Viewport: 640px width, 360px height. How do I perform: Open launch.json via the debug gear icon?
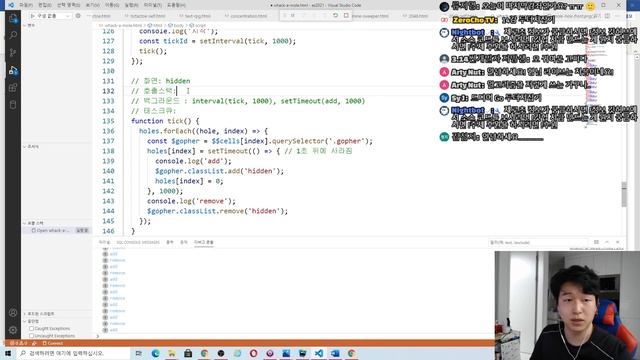click(x=78, y=16)
